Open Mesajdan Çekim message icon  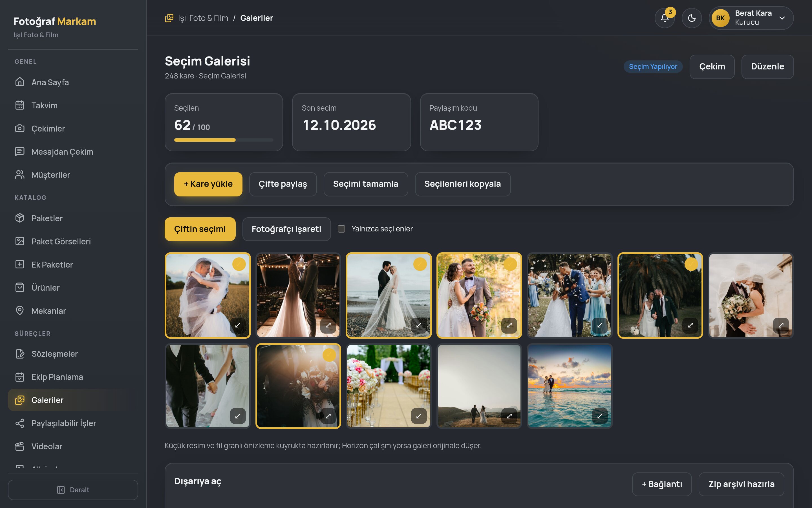[x=20, y=152]
